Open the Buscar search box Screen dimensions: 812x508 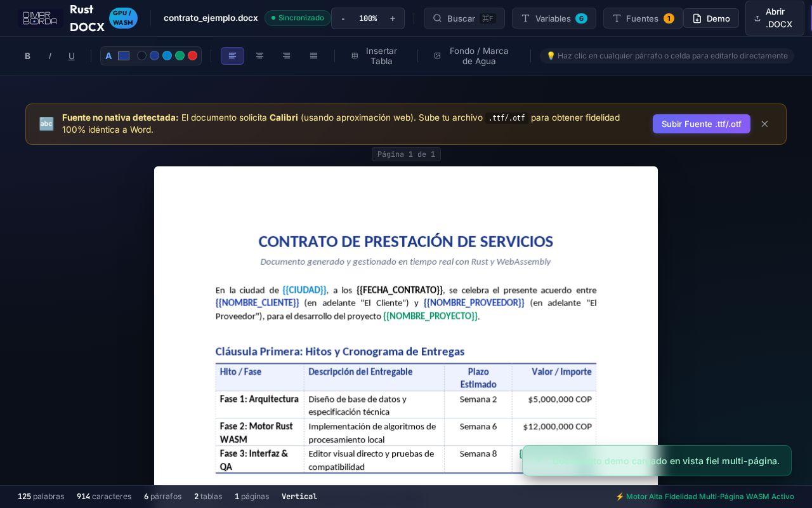point(464,18)
